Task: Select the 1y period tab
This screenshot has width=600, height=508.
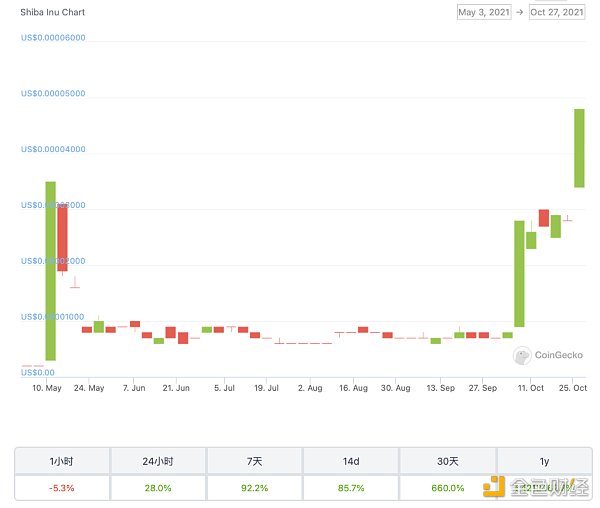Action: pos(543,461)
